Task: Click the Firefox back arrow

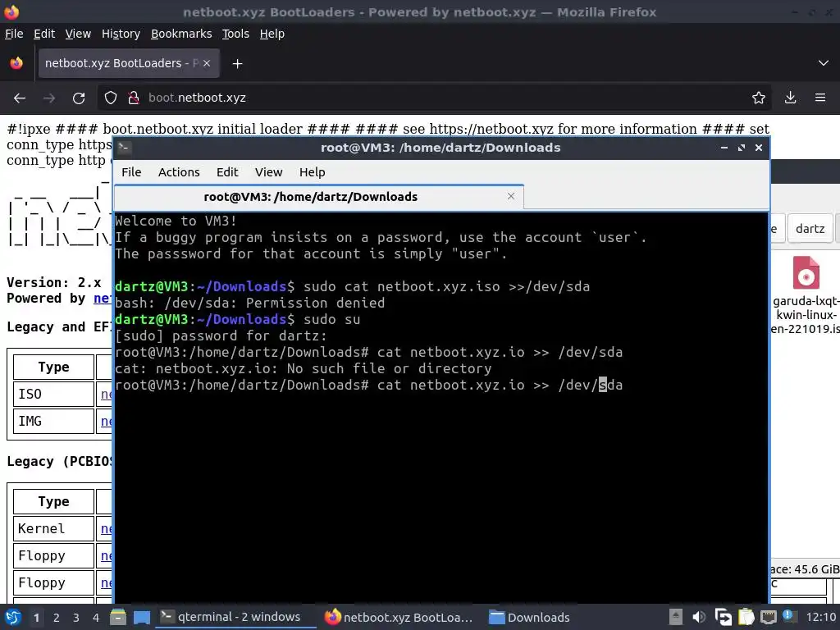Action: [x=20, y=98]
